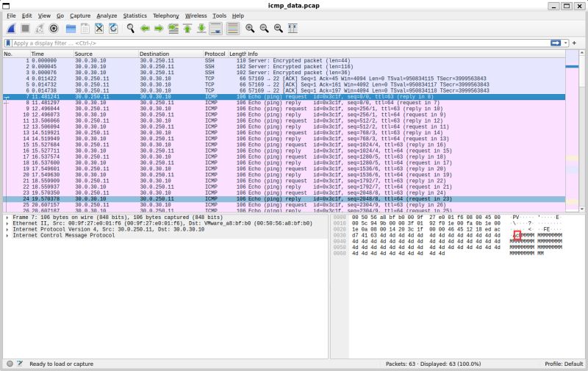
Task: Click in the display filter input field
Action: 282,43
